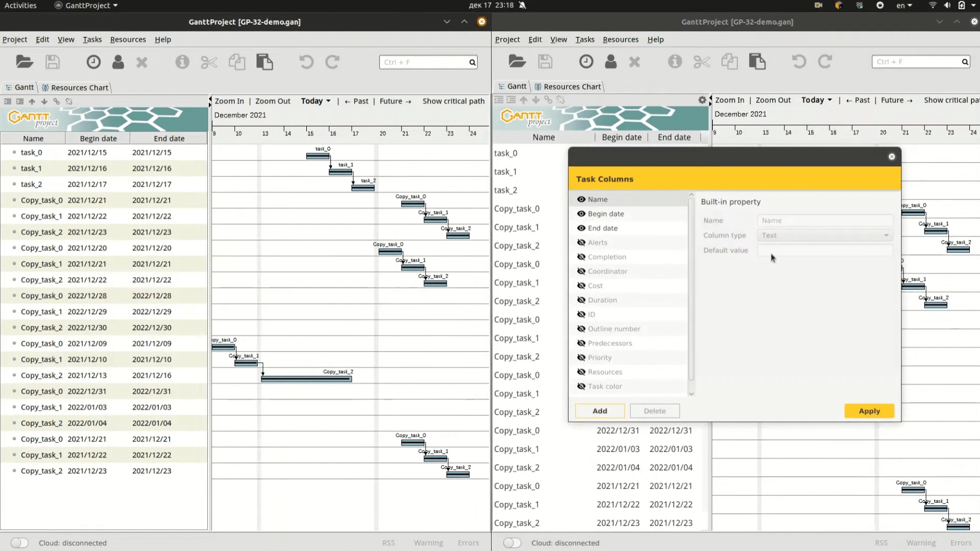Toggle the Cloud disconnected switch in left window
Viewport: 980px width, 551px height.
click(x=20, y=543)
